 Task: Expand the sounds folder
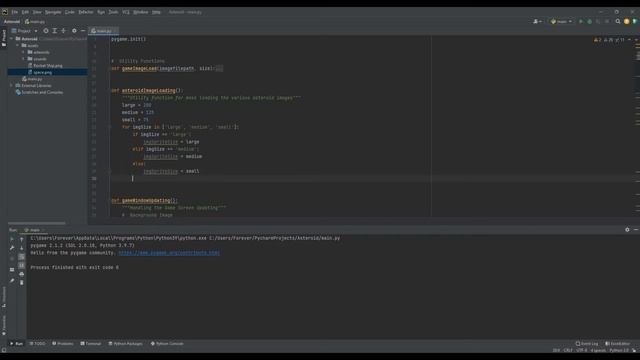(x=23, y=59)
